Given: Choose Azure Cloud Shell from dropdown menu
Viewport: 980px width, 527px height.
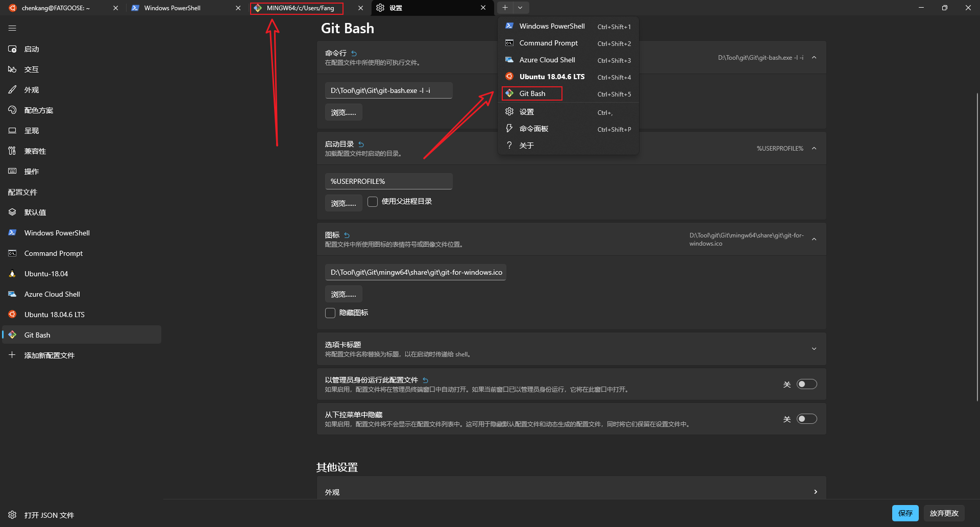Looking at the screenshot, I should click(568, 60).
